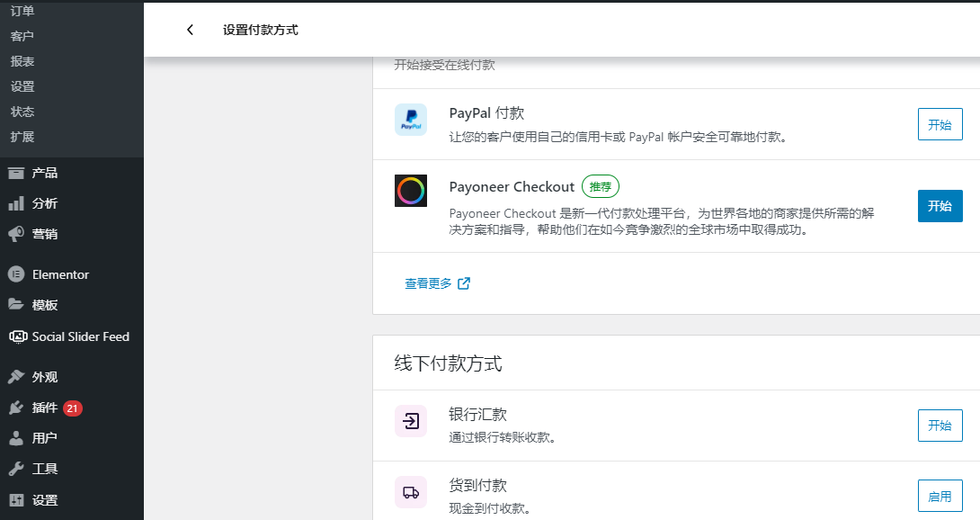Click the PayPal 付款 title text
Image resolution: width=980 pixels, height=520 pixels.
486,113
